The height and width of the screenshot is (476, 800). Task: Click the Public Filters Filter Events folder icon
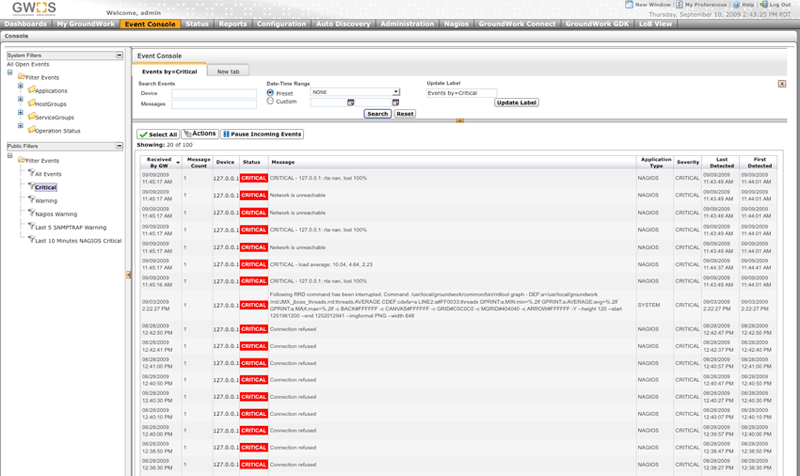21,160
